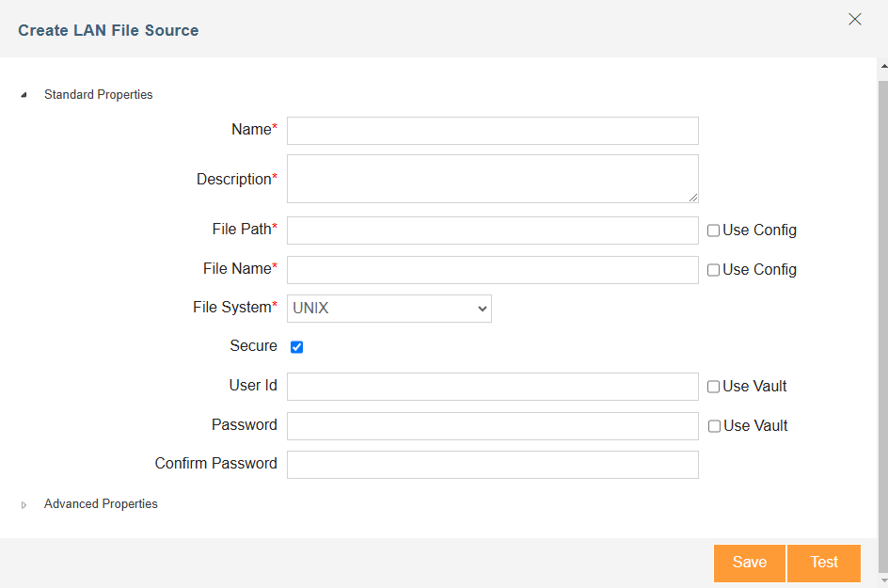Click the Password input field
The image size is (888, 588).
[493, 426]
